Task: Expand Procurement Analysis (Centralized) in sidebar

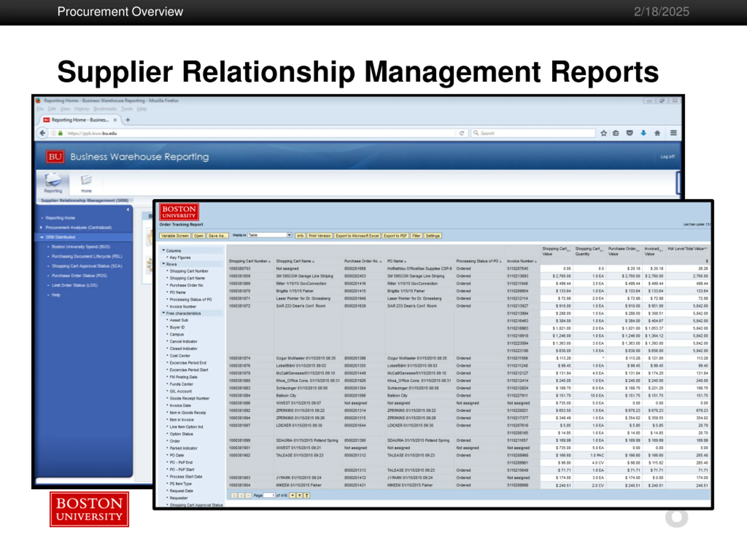Action: [x=41, y=228]
